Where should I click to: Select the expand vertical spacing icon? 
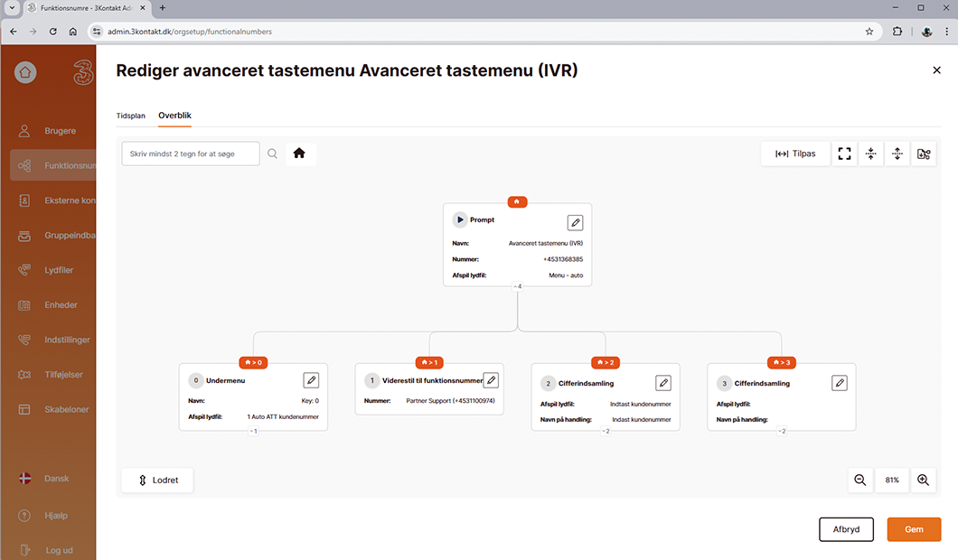click(x=897, y=154)
